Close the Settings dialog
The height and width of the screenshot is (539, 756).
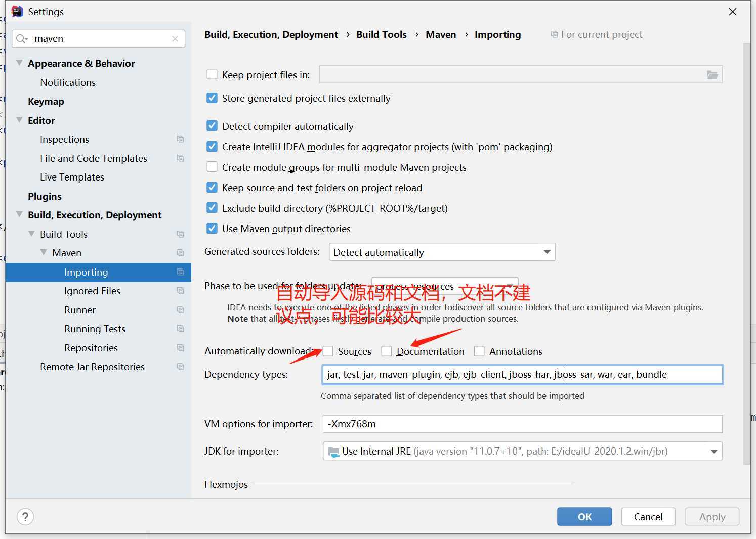pyautogui.click(x=732, y=12)
